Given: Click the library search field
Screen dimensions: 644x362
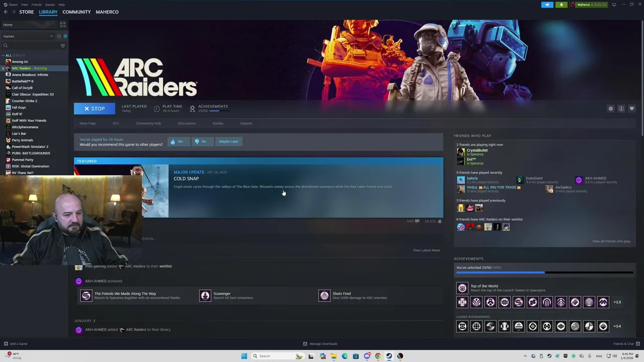Looking at the screenshot, I should 30,46.
